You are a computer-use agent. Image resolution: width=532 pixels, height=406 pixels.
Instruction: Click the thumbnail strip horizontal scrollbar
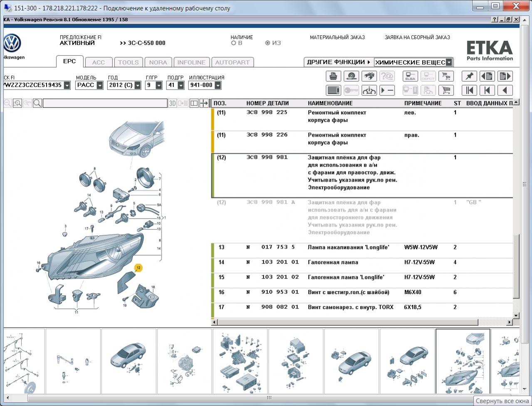268,398
